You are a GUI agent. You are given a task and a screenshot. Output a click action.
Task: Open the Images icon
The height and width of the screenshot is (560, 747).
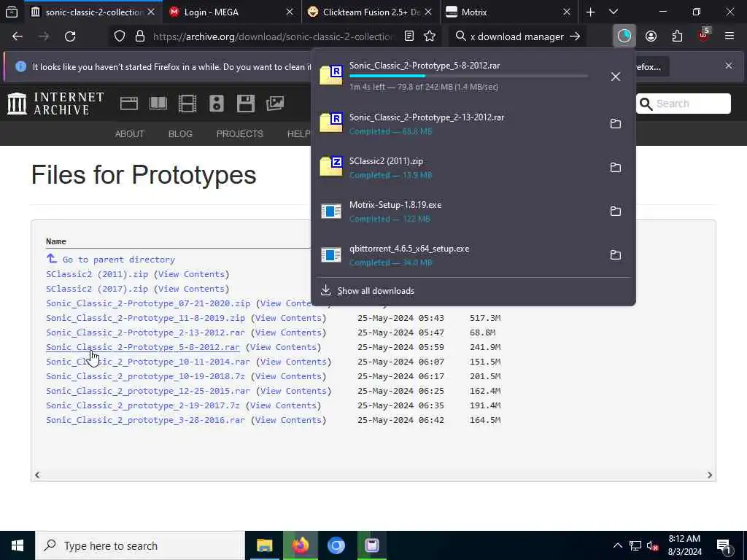click(275, 104)
